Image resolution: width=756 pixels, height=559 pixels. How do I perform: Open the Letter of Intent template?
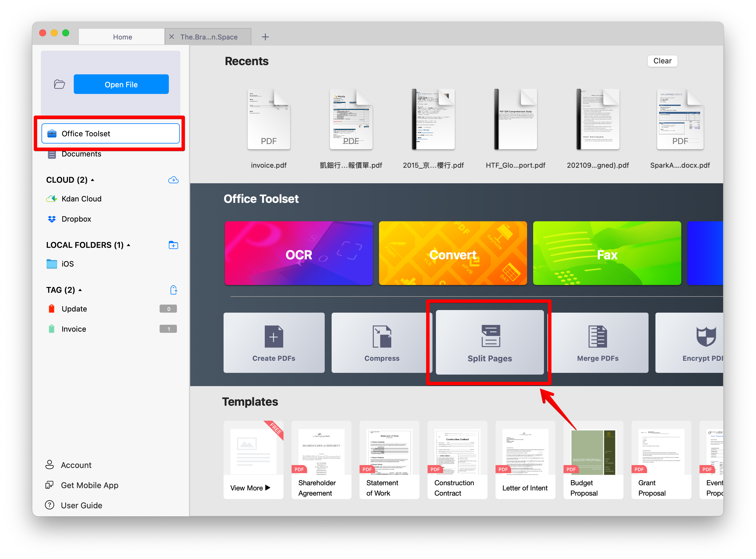tap(525, 460)
